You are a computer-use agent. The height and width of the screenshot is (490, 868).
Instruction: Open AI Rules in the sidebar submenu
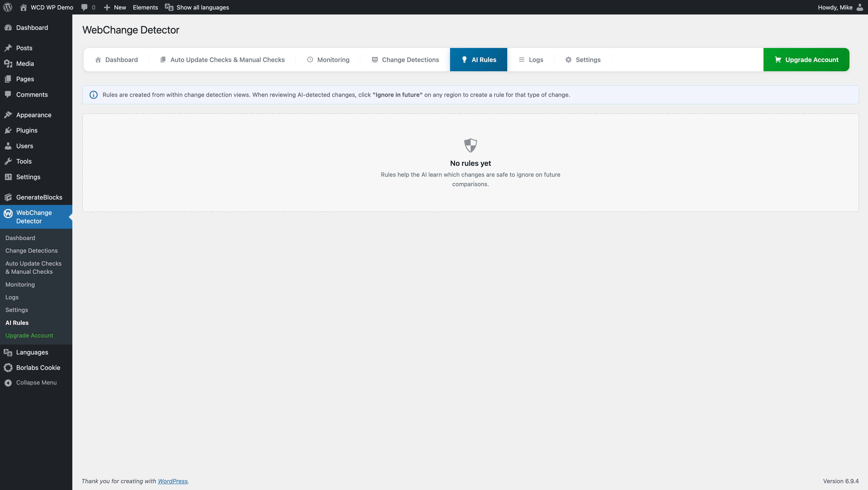click(17, 323)
